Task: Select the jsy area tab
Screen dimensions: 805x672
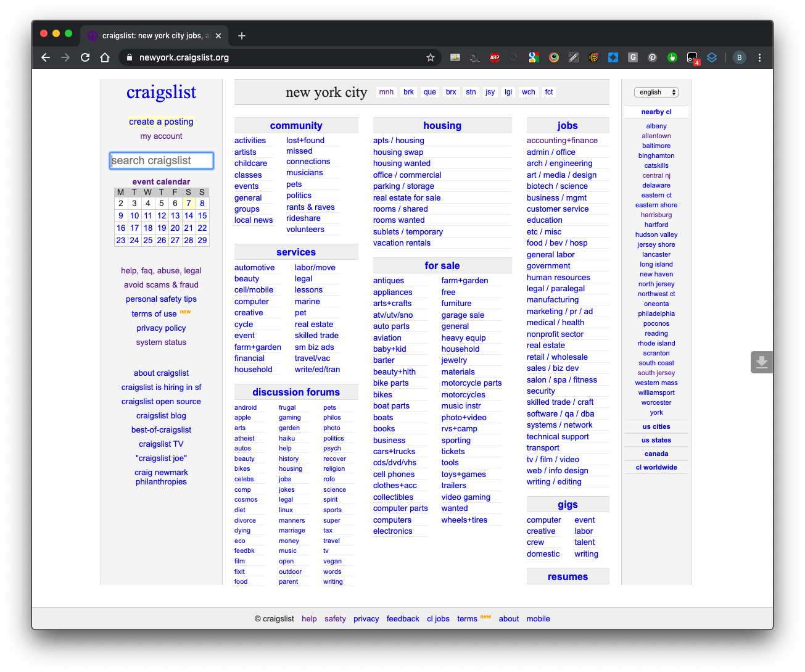Action: (490, 92)
